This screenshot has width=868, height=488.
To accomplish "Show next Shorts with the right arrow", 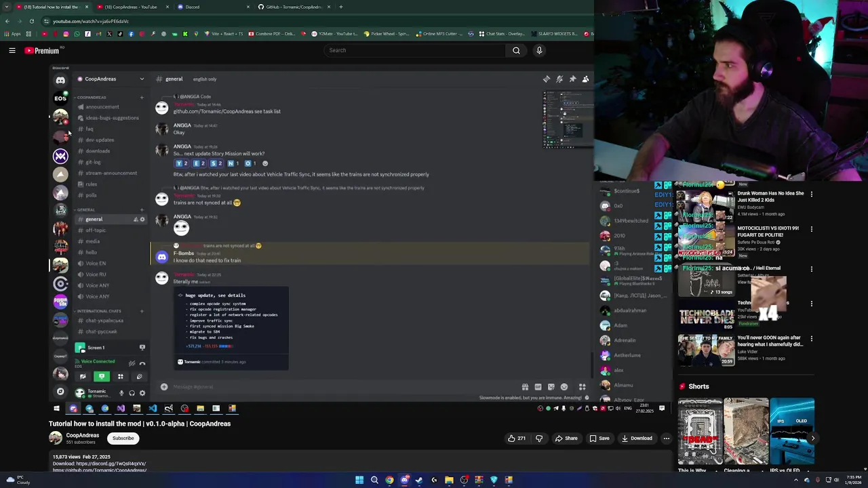I will tap(812, 439).
